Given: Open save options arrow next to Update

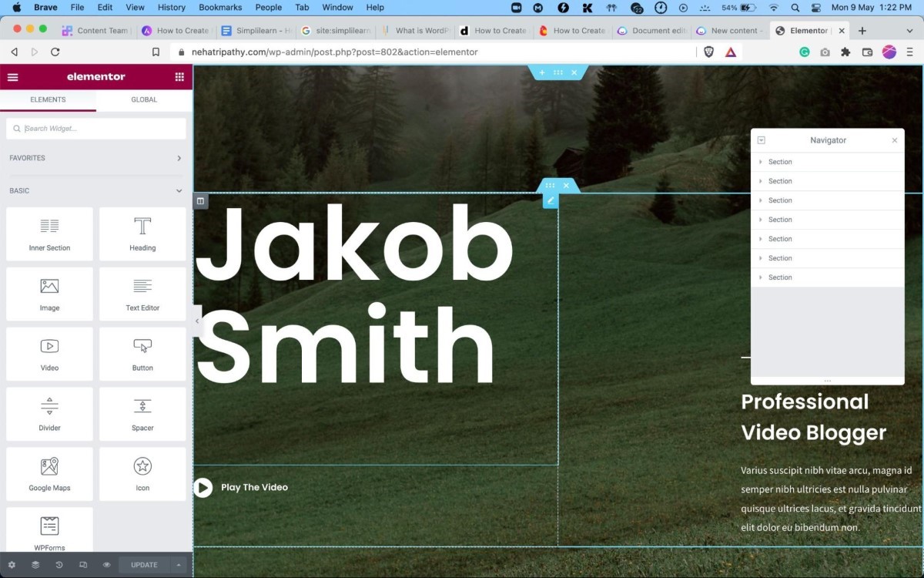Looking at the screenshot, I should coord(179,565).
